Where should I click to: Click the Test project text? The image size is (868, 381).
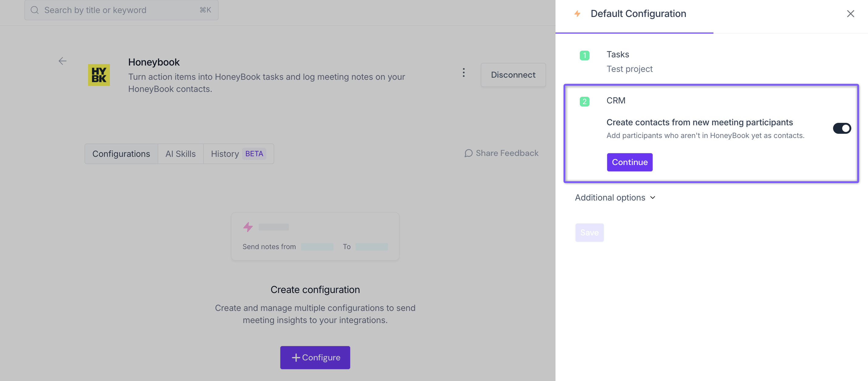[x=629, y=69]
